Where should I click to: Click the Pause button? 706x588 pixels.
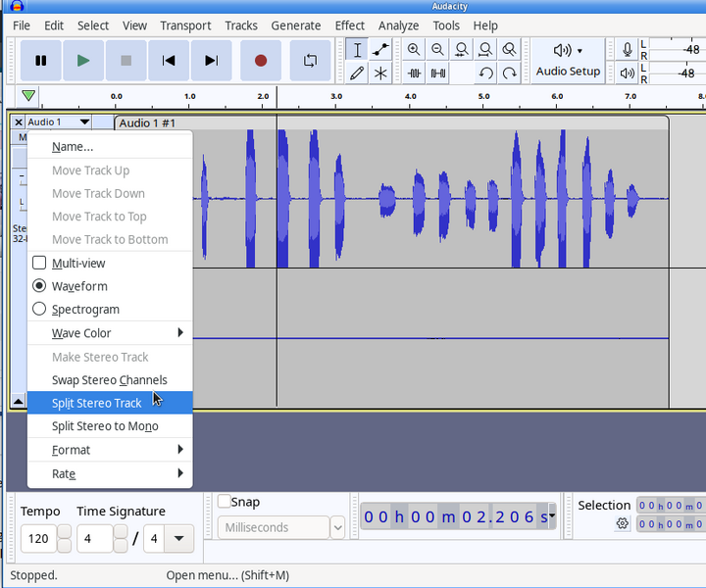pyautogui.click(x=40, y=61)
